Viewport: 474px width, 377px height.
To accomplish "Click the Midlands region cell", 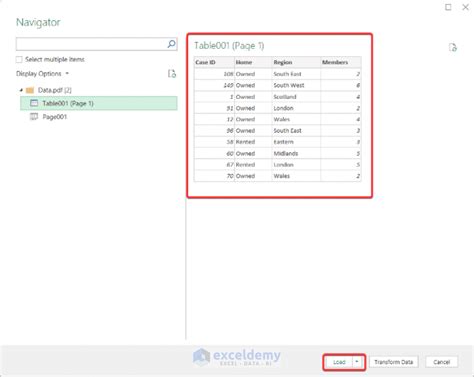I will point(296,153).
